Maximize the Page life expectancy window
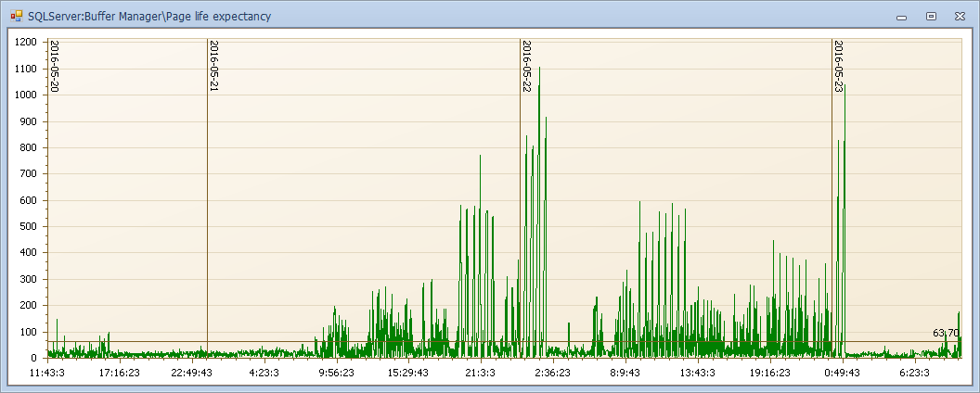 pos(931,17)
